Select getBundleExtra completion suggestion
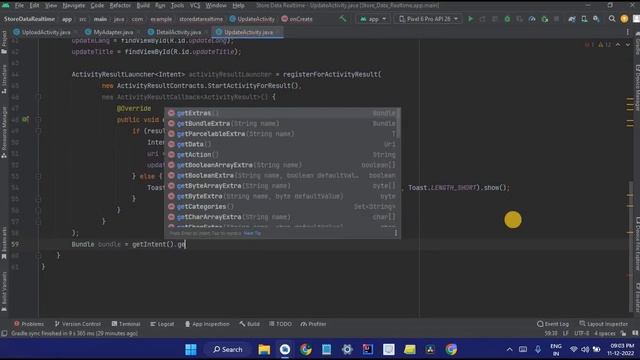The height and width of the screenshot is (360, 640). 282,123
